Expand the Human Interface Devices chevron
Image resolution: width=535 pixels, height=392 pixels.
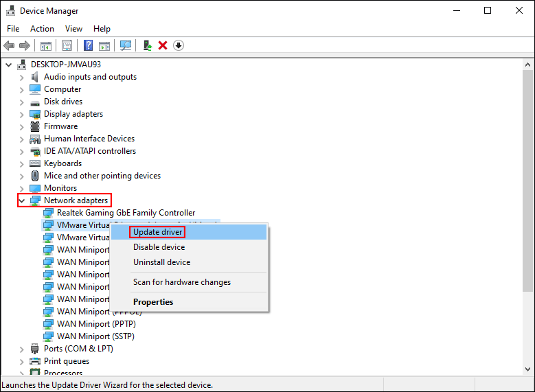point(22,139)
